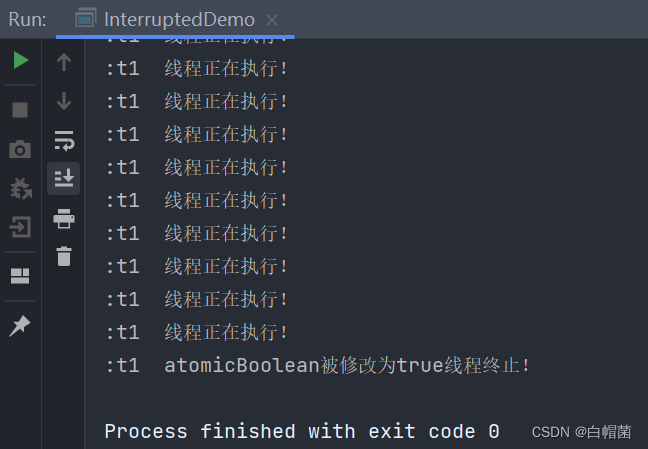Click the Exit arrow icon in sidebar
The image size is (648, 449).
[20, 227]
